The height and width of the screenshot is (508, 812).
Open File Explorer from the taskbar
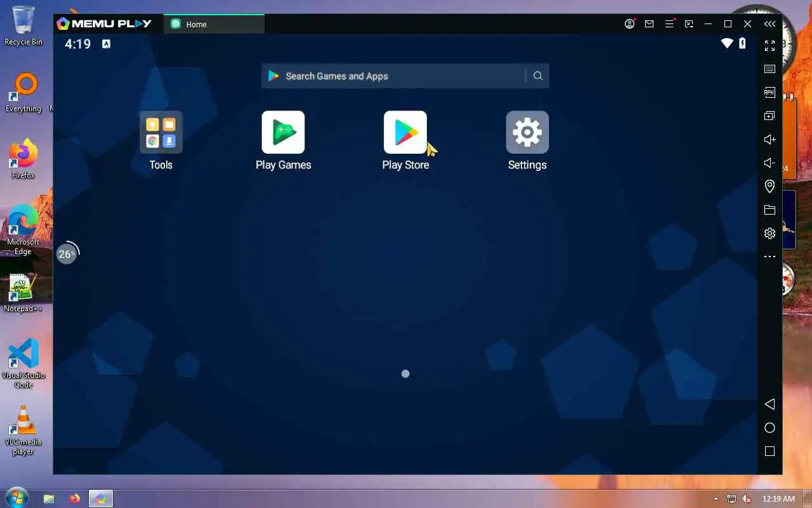pyautogui.click(x=49, y=498)
